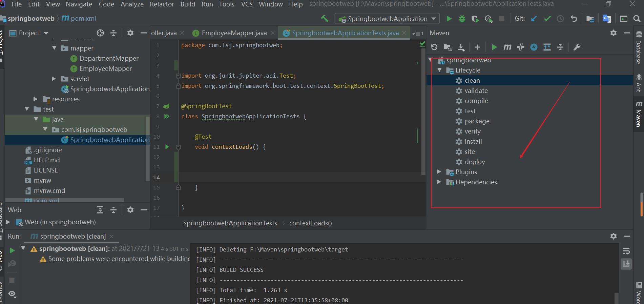Screen dimensions: 644x304
Task: Close the SpringbootwebApplicationTests.java tab
Action: click(404, 33)
